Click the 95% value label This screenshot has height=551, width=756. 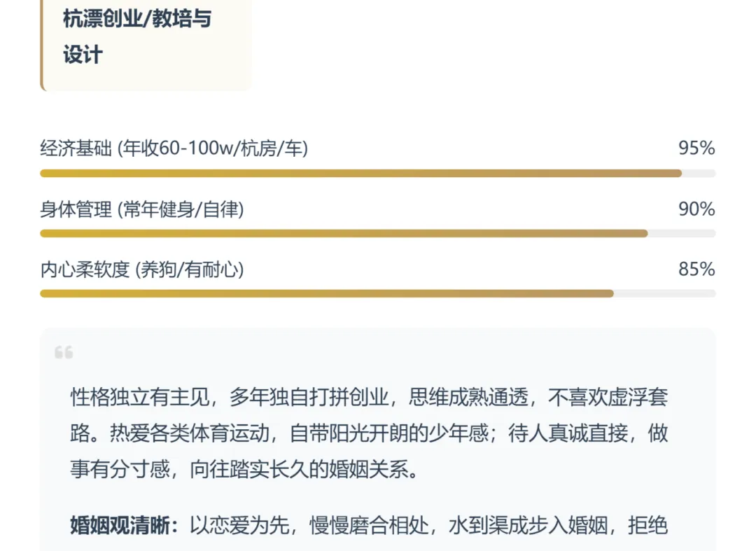pyautogui.click(x=696, y=148)
